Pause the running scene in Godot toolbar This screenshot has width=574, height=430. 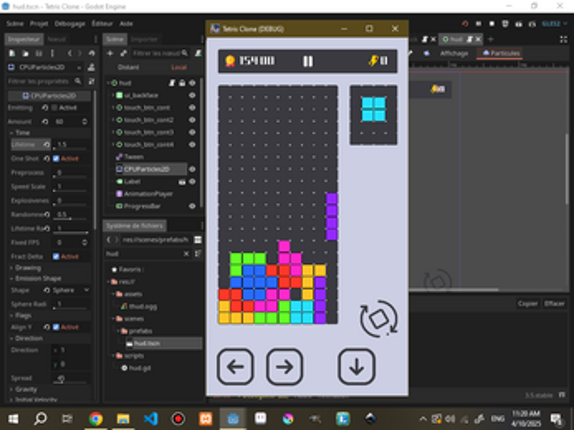(478, 24)
